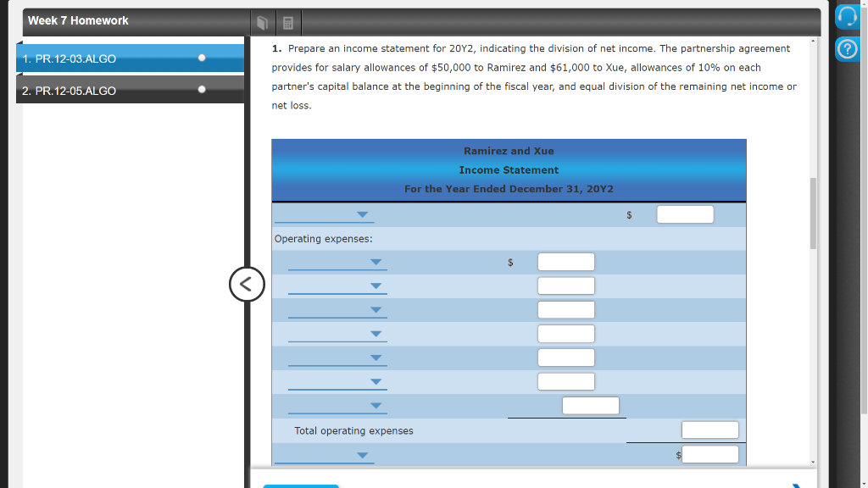Collapse the sidebar with the circled arrow
The image size is (868, 488).
pos(247,285)
